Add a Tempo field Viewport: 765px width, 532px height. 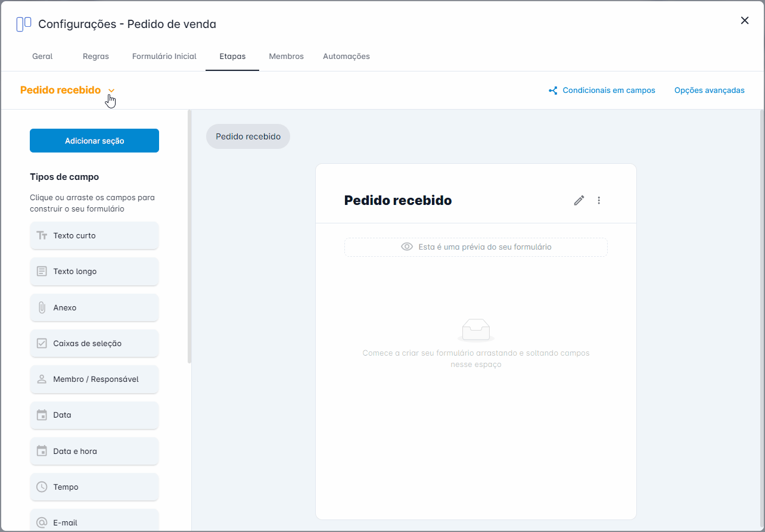94,487
